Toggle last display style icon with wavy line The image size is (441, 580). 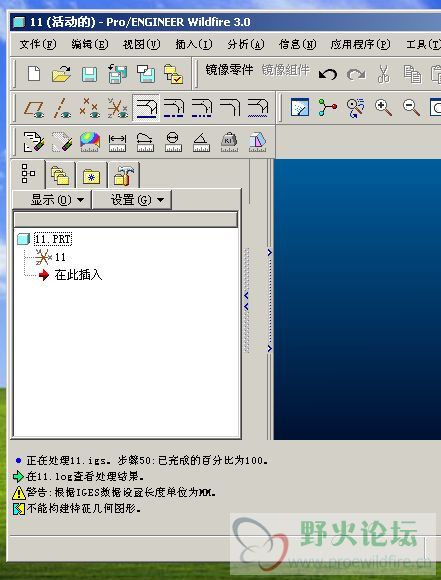[257, 108]
